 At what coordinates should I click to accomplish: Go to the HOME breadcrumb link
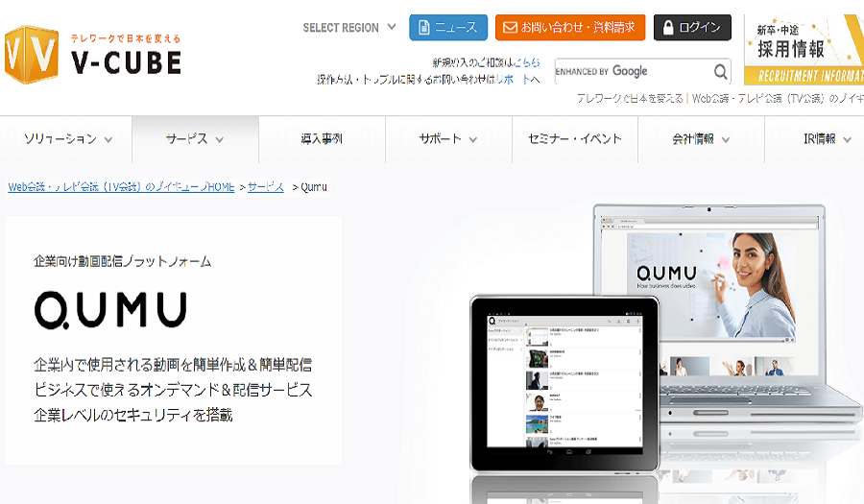[121, 187]
